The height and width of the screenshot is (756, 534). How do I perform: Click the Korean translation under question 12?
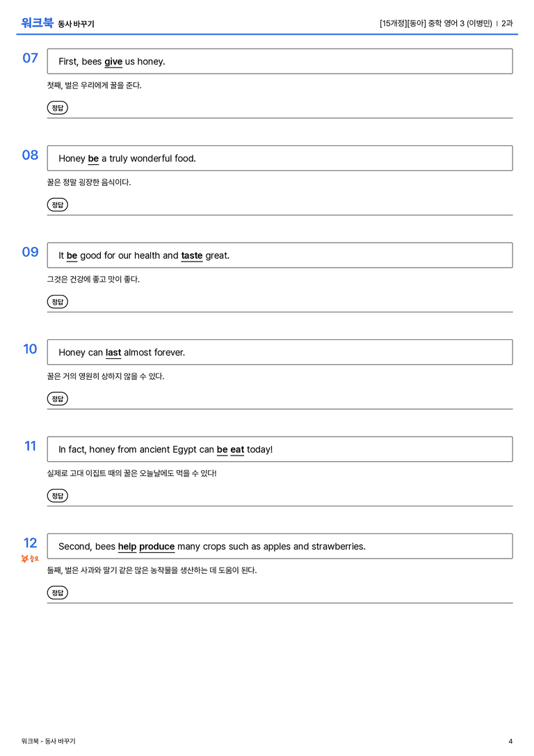(152, 570)
